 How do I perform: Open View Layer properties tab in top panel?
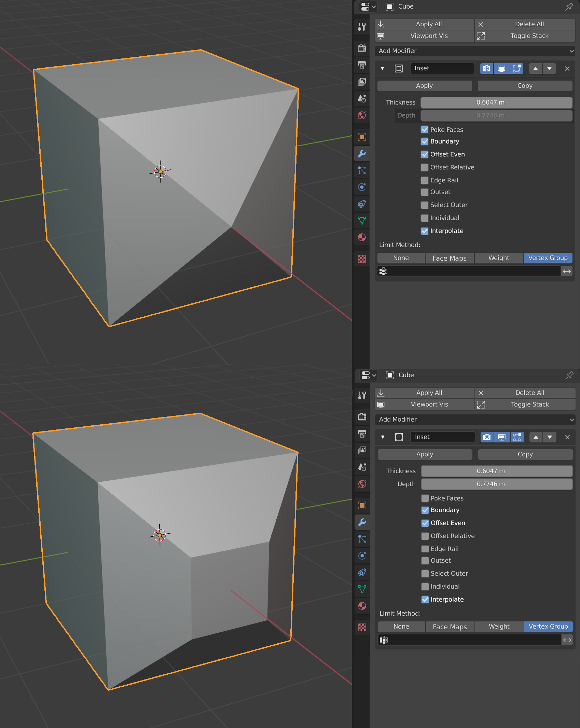coord(362,82)
